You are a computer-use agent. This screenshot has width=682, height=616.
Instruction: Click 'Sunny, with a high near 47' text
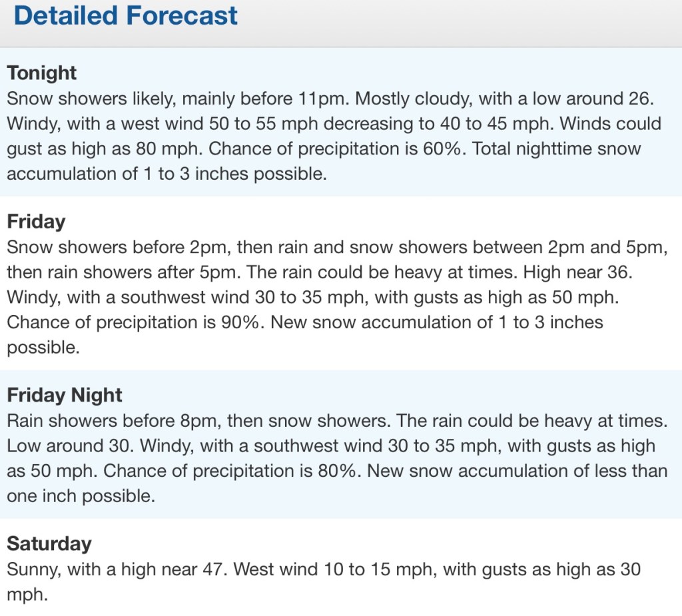click(x=115, y=569)
